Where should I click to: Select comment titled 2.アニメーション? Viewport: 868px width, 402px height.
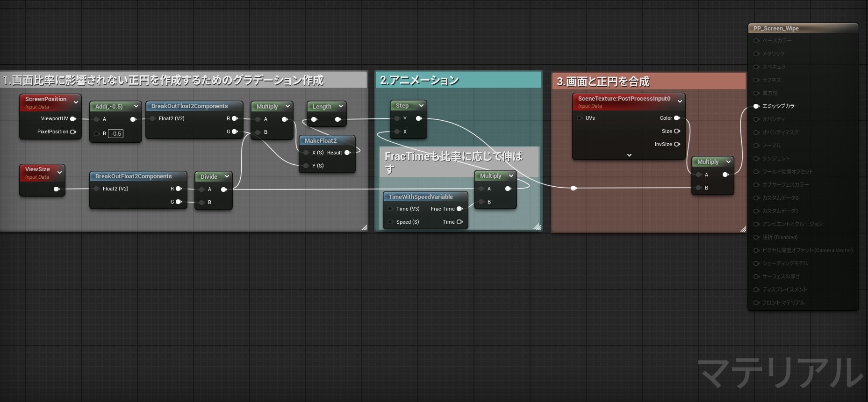(x=458, y=80)
